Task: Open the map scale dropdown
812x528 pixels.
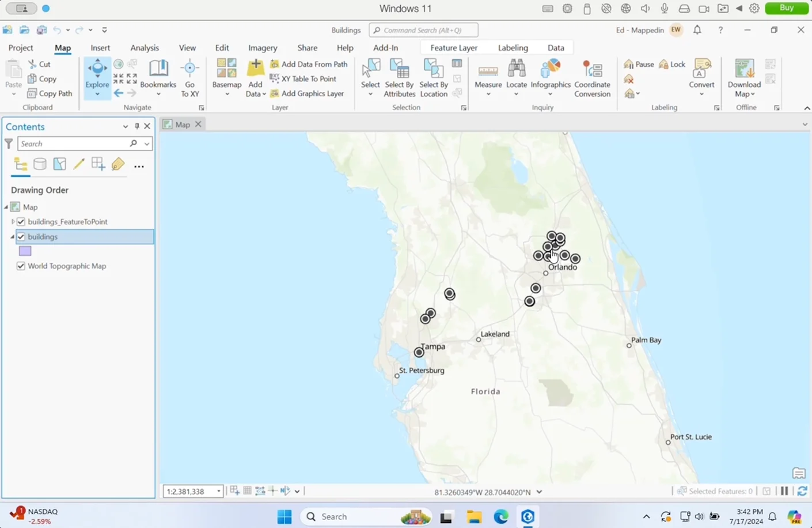Action: pyautogui.click(x=219, y=492)
